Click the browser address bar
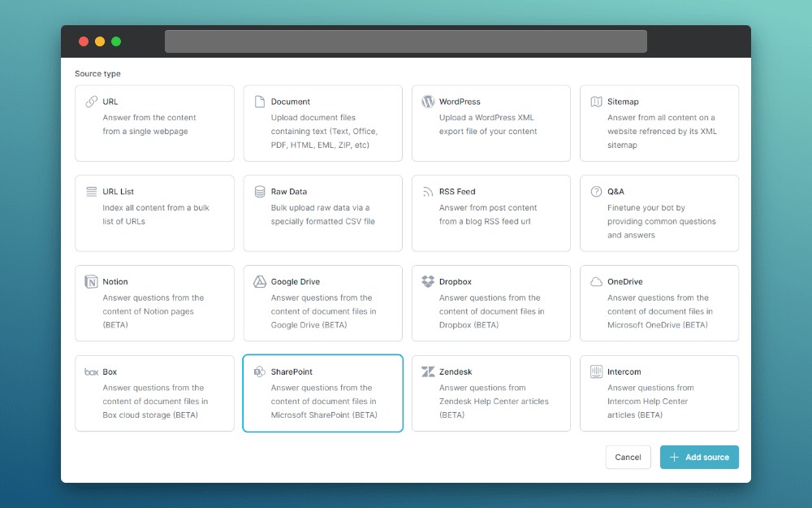Image resolution: width=812 pixels, height=508 pixels. click(x=405, y=41)
